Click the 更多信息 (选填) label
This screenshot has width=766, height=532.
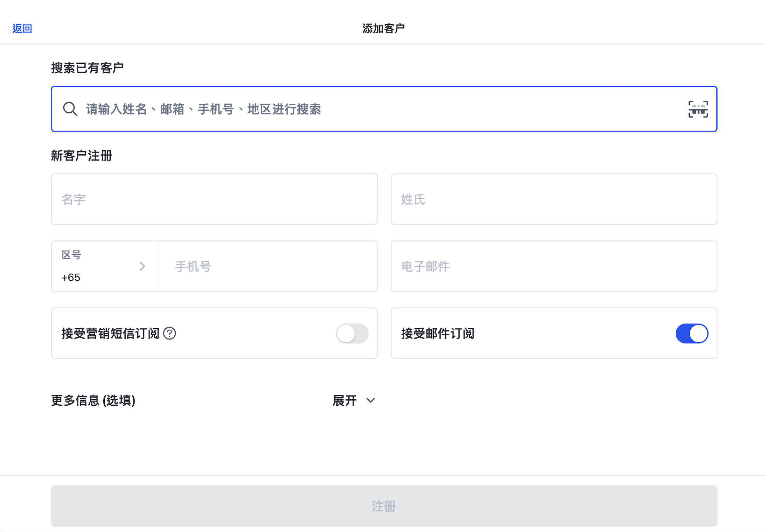(93, 400)
